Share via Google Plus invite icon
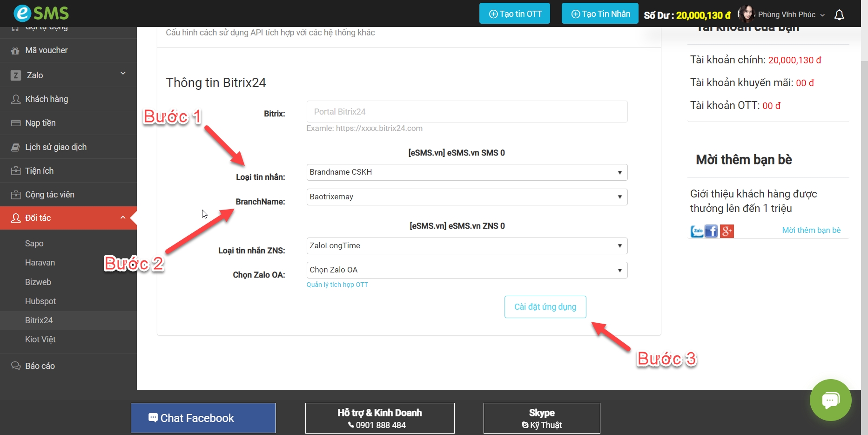868x435 pixels. click(x=727, y=231)
